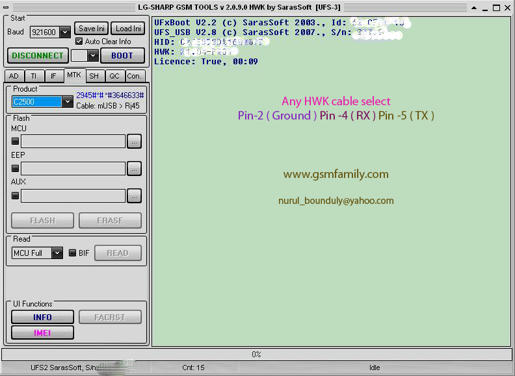Browse for MCU flash file
The height and width of the screenshot is (376, 515).
click(134, 141)
